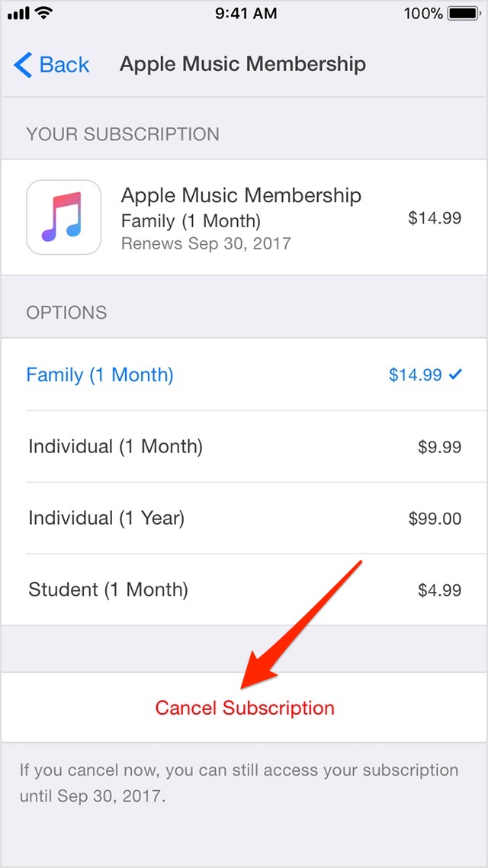Switch to the Student (1 Month) plan
This screenshot has width=488, height=868.
pos(108,590)
